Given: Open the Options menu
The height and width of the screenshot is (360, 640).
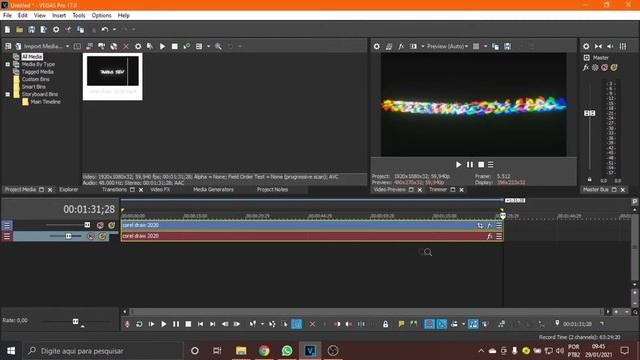Looking at the screenshot, I should (x=101, y=16).
